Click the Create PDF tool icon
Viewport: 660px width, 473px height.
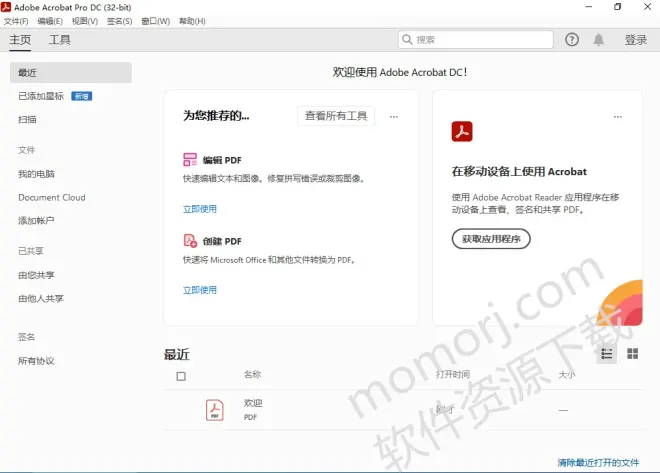(190, 241)
